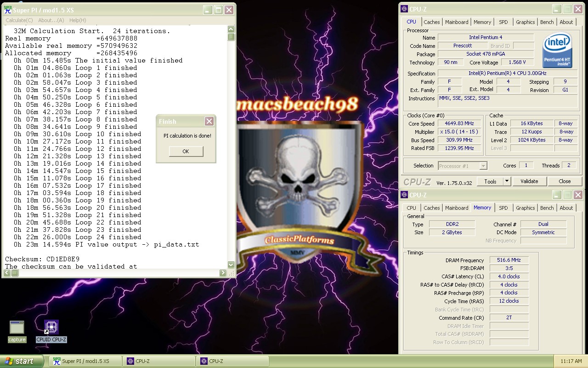
Task: Select the Bench tab in upper CPU-Z
Action: click(547, 22)
